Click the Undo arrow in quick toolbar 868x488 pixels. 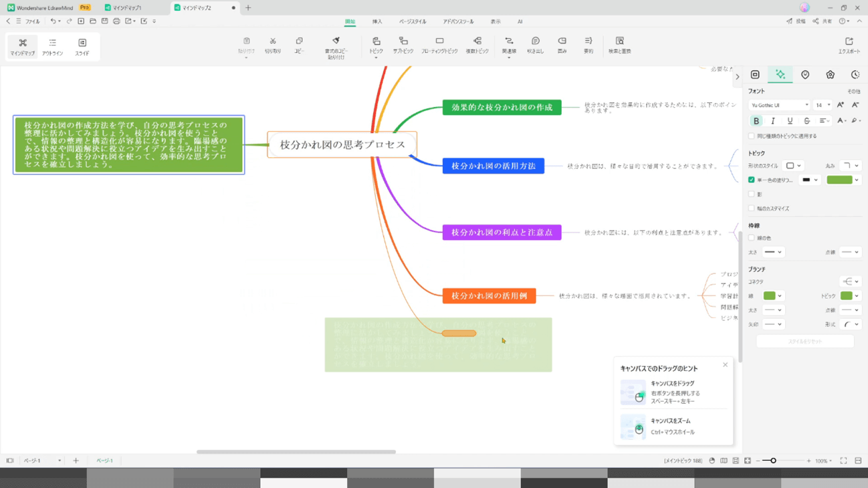pos(53,21)
